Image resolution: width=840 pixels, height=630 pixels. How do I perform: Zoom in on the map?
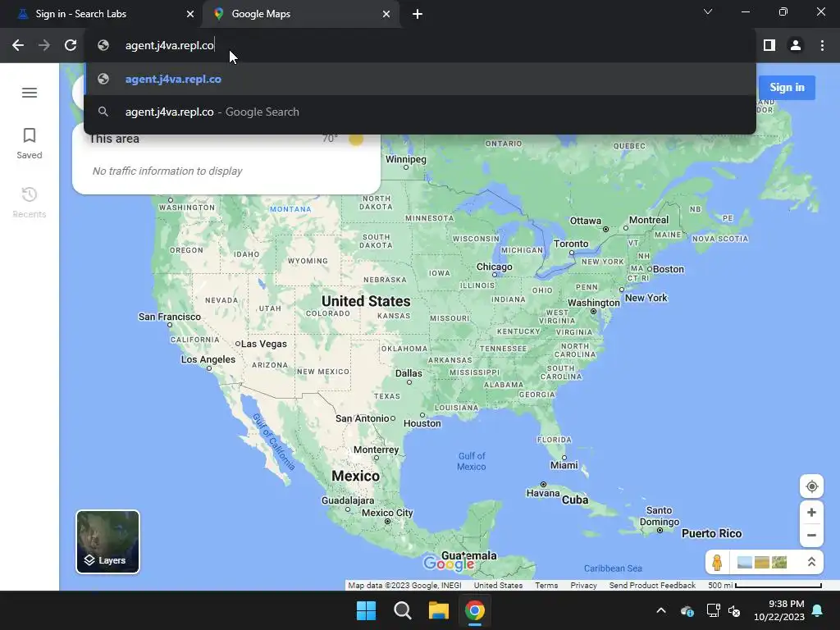(811, 513)
